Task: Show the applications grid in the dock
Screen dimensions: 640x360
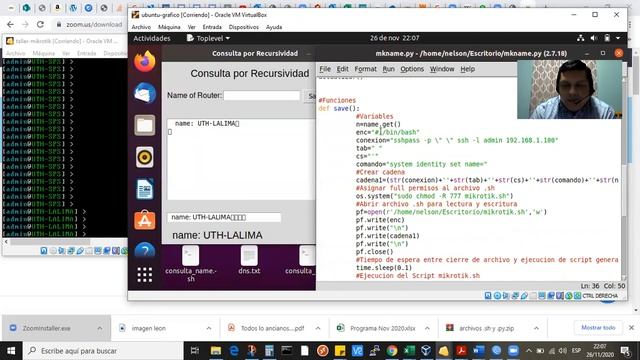Action: [x=144, y=275]
